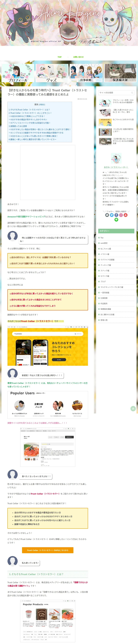138x644 pixels.
Task: Open the クッキング編 category
Action: (x=116, y=265)
